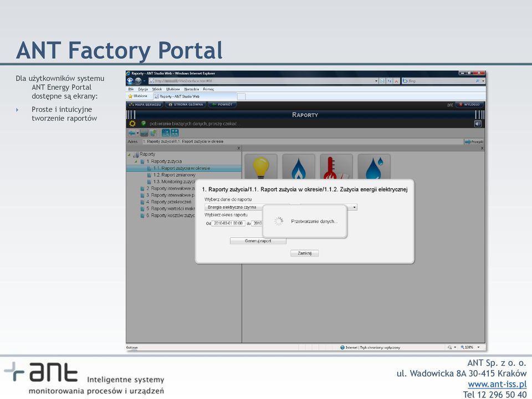Viewport: 532px width, 399px height.
Task: Click the browser refresh icon
Action: 390,81
